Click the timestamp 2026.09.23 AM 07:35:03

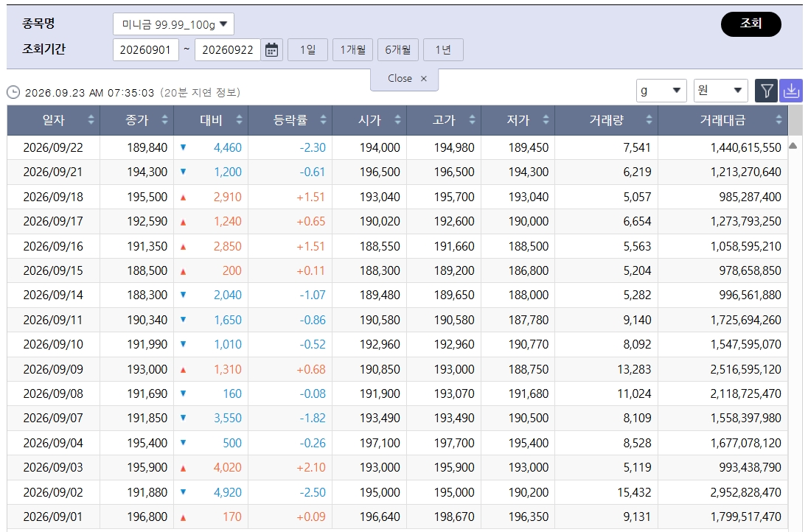[x=90, y=93]
